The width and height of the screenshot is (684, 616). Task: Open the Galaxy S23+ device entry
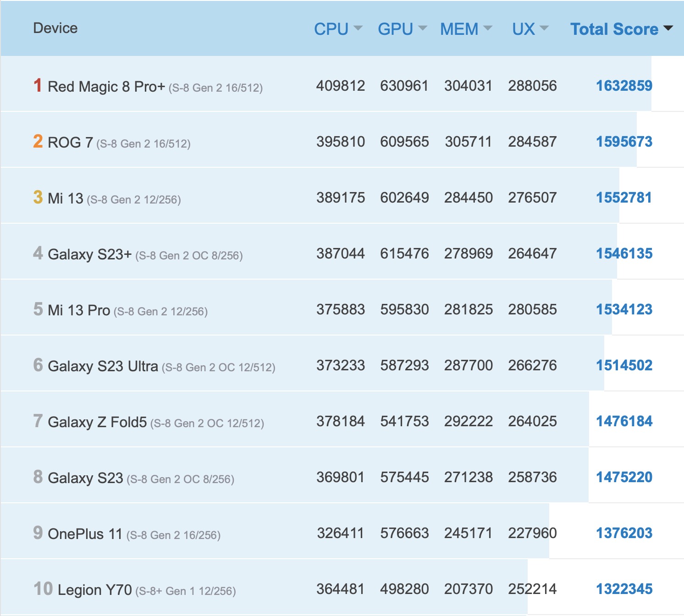(x=90, y=254)
